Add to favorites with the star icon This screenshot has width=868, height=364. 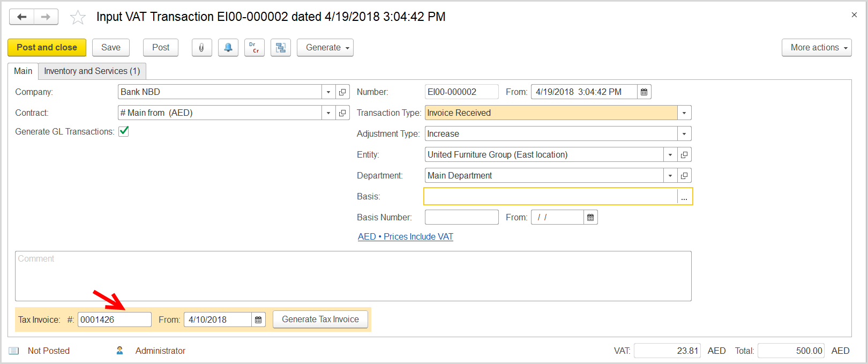coord(78,17)
